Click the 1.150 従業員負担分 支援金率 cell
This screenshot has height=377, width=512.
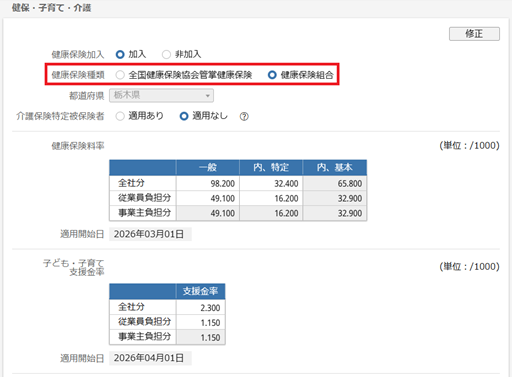[x=200, y=322]
